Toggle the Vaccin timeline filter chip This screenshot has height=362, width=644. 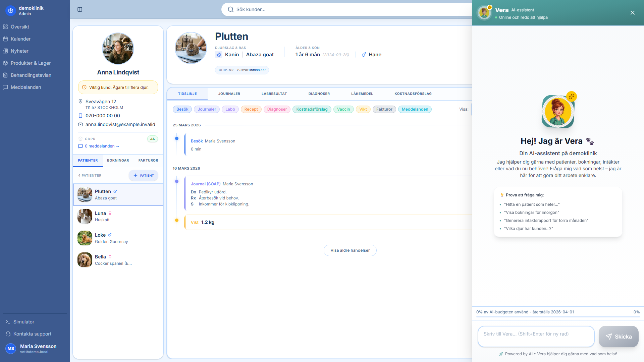click(x=343, y=109)
